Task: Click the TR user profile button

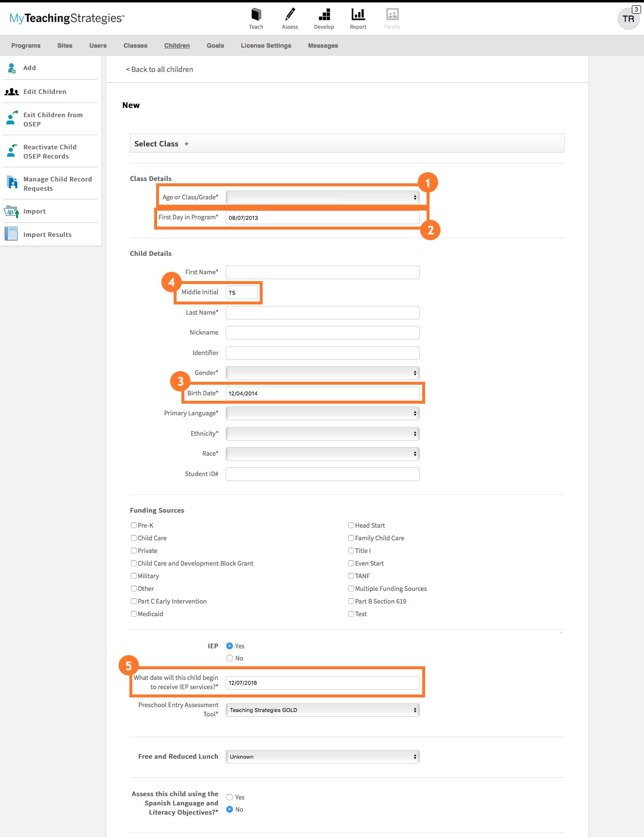Action: 628,19
